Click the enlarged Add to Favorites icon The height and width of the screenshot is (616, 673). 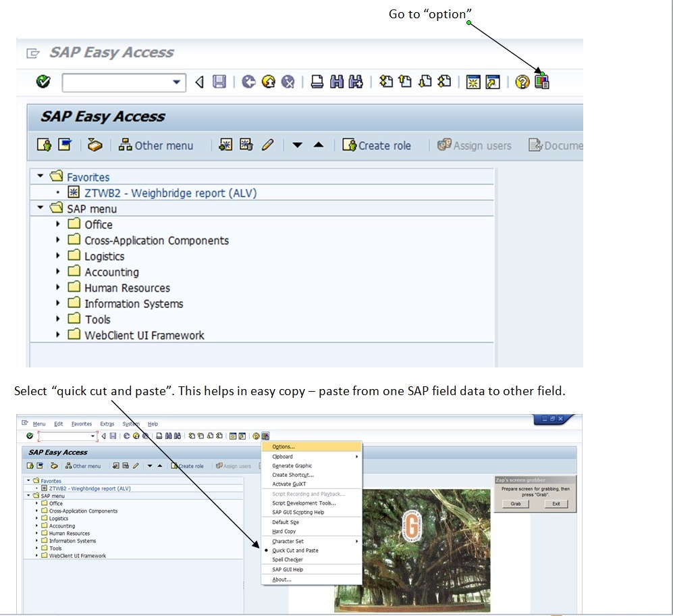225,145
